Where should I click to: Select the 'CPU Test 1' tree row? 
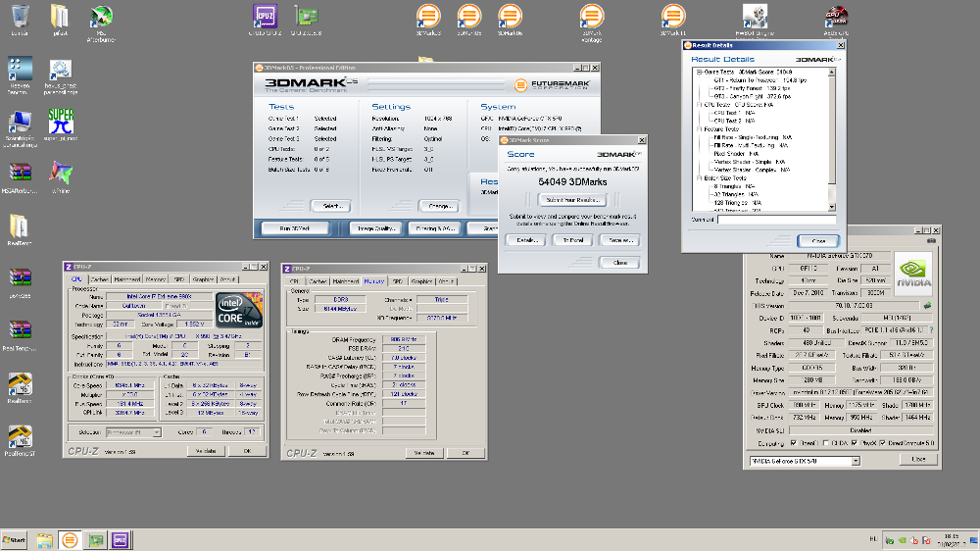[x=734, y=113]
